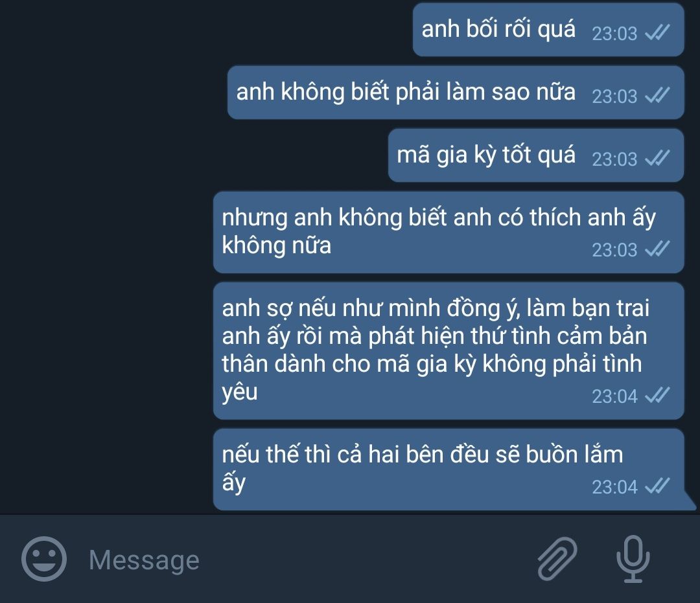Viewport: 700px width, 603px height.
Task: Tap double-check icon on 'làm sao nữa' message
Action: click(x=658, y=95)
